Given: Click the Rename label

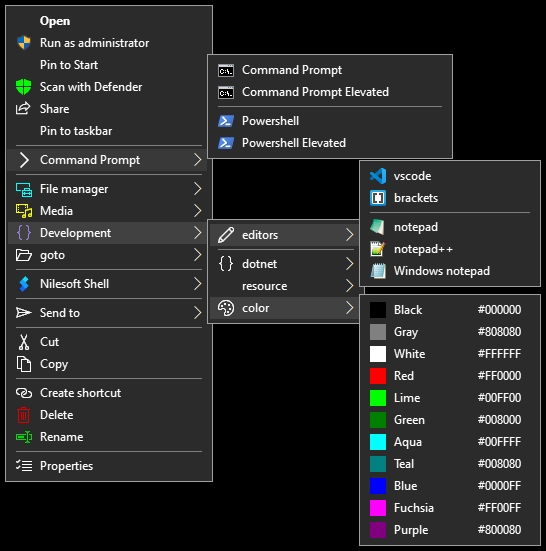Looking at the screenshot, I should pos(61,437).
